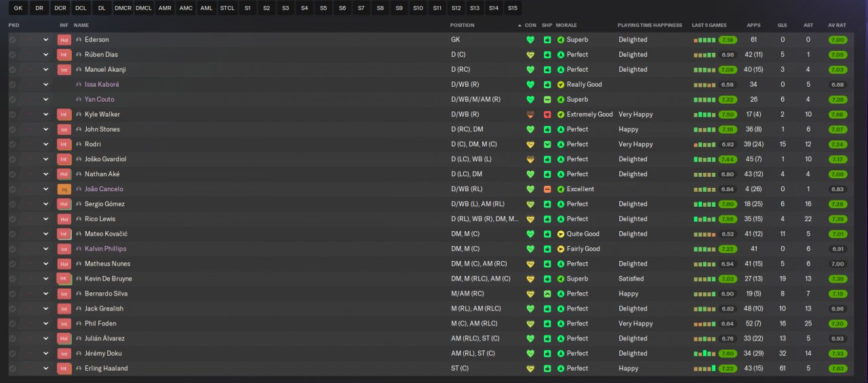Toggle the picked checkmark for Erling Haaland
Screen dimensions: 868x383
pos(12,368)
